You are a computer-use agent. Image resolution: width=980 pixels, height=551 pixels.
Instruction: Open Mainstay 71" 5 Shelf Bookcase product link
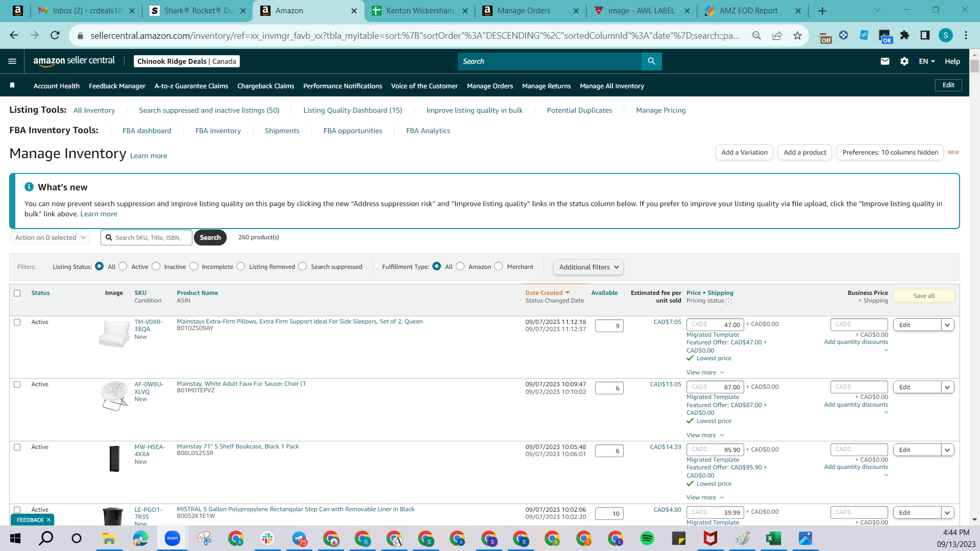[238, 446]
